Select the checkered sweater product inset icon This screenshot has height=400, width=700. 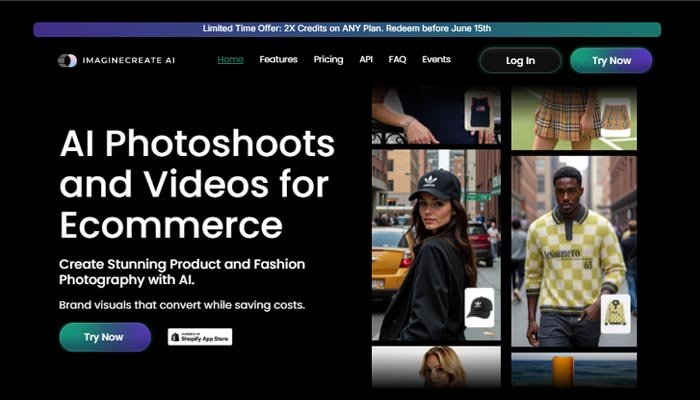point(616,313)
